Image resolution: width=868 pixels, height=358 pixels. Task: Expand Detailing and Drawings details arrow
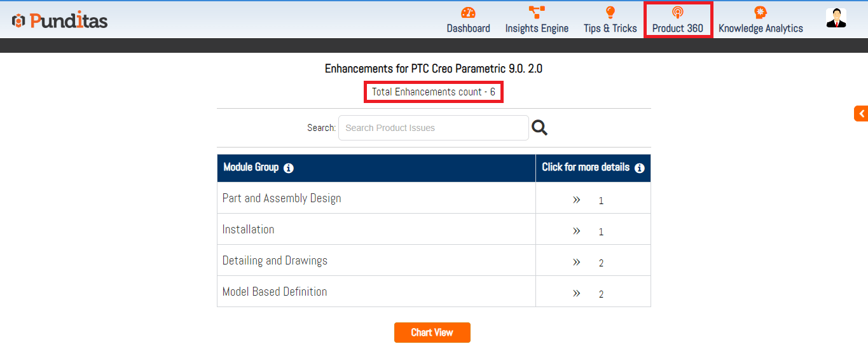click(576, 262)
